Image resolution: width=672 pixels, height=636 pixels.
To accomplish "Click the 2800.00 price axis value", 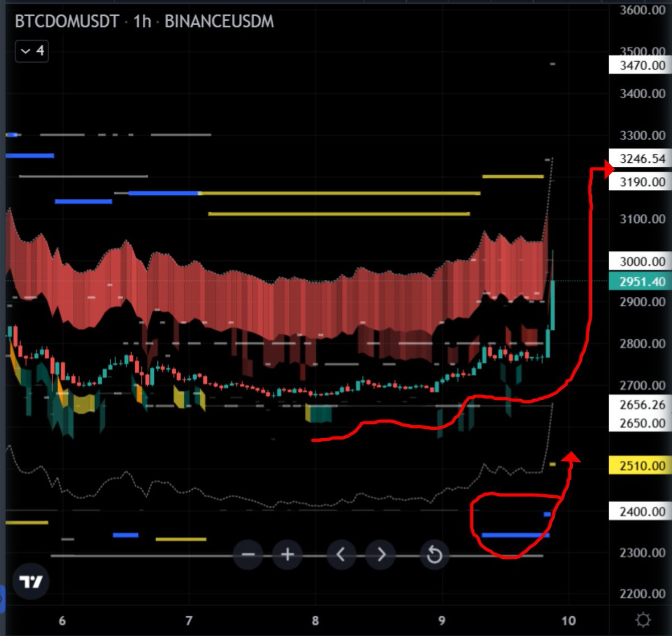I will point(642,344).
